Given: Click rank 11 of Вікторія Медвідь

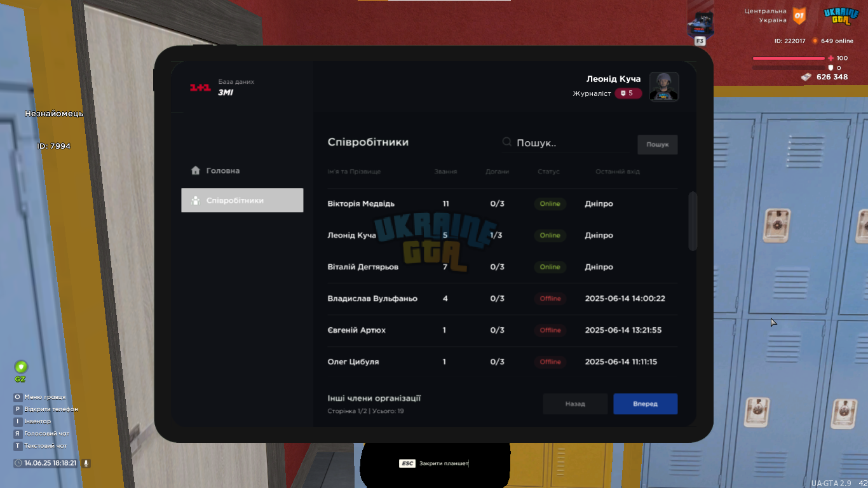Looking at the screenshot, I should click(x=445, y=204).
